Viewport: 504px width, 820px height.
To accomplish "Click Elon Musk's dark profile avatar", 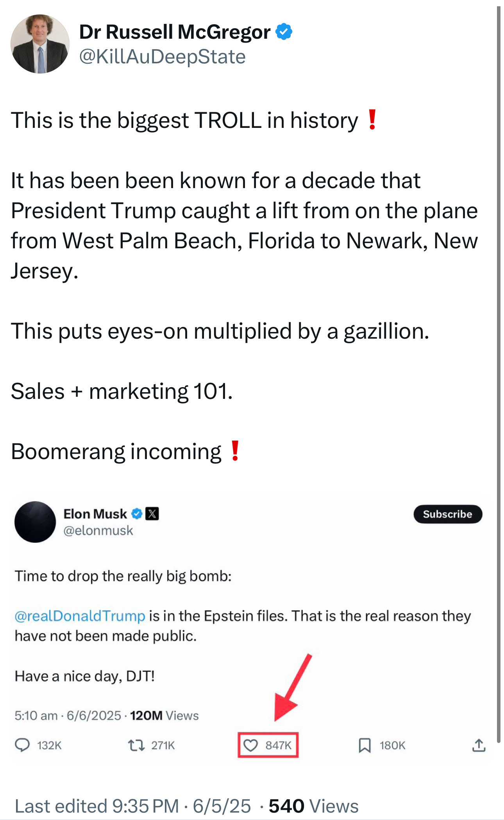I will click(x=35, y=522).
